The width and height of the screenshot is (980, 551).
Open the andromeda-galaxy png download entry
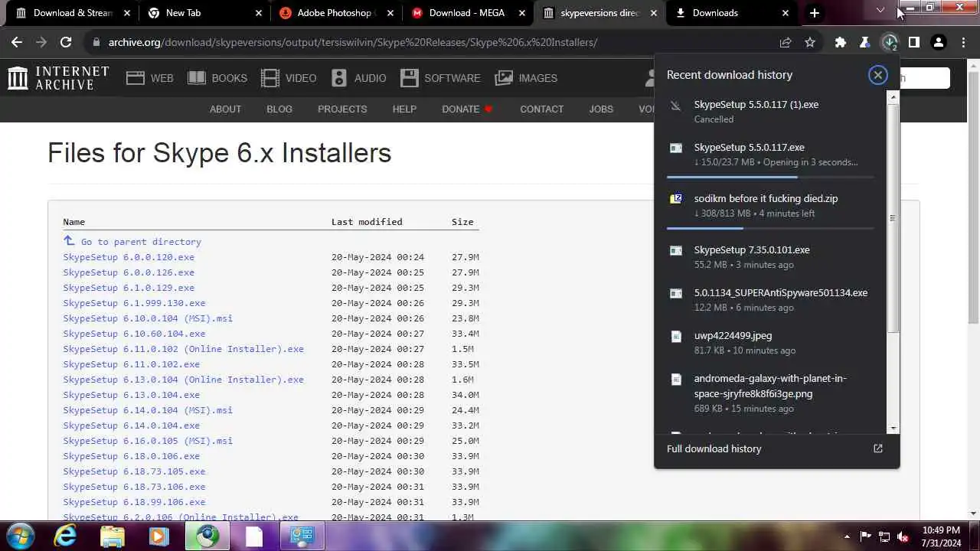[772, 393]
